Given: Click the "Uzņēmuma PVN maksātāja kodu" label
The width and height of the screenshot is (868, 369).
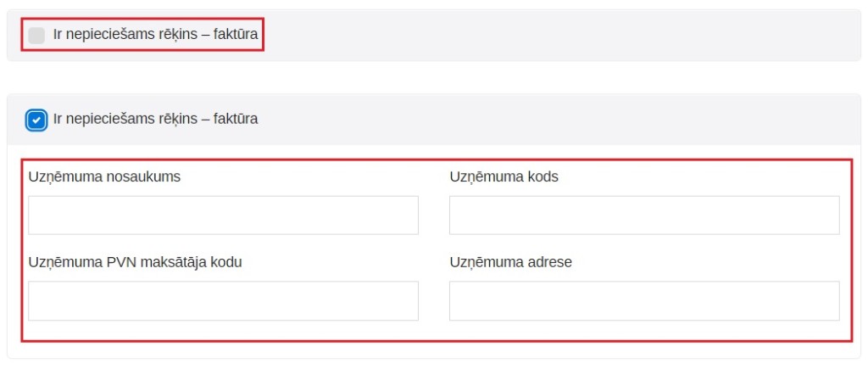Looking at the screenshot, I should pyautogui.click(x=136, y=262).
